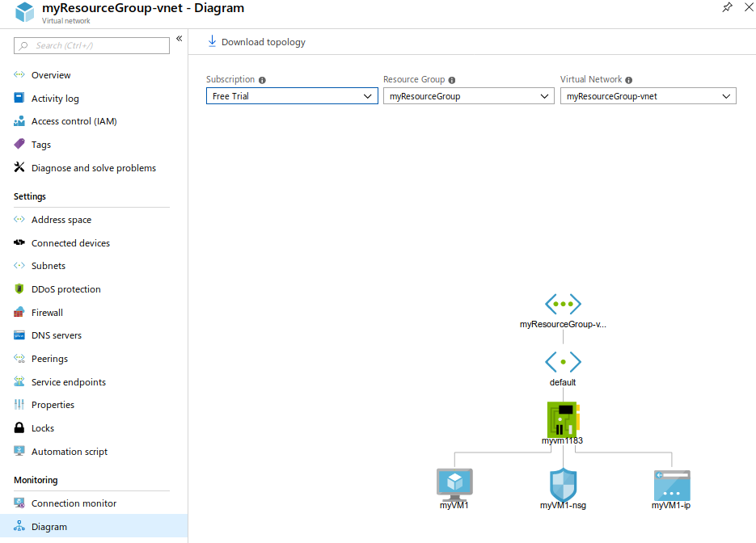The width and height of the screenshot is (756, 543).
Task: Open the Virtual Network selector dropdown
Action: (x=648, y=95)
